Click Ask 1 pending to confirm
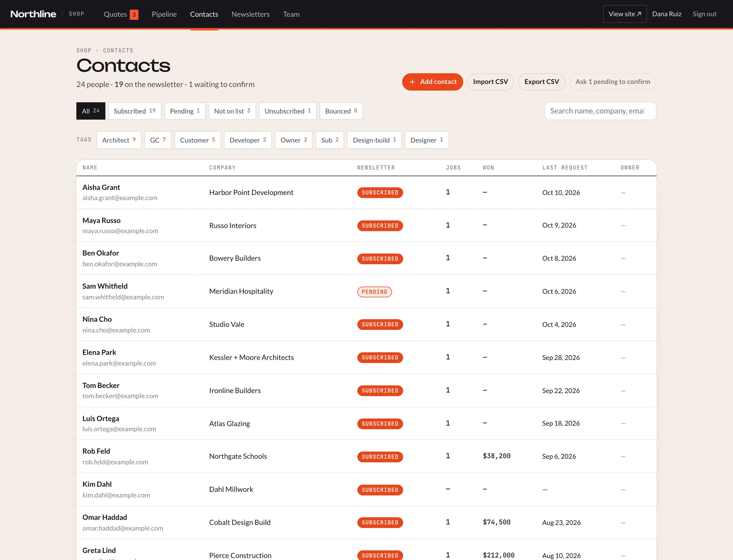Viewport: 733px width, 560px height. 613,82
